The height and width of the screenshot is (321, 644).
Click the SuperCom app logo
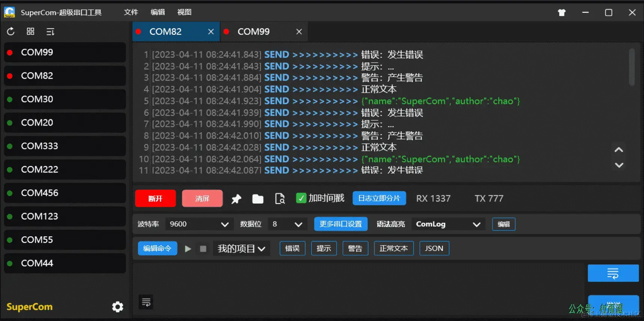coord(9,12)
